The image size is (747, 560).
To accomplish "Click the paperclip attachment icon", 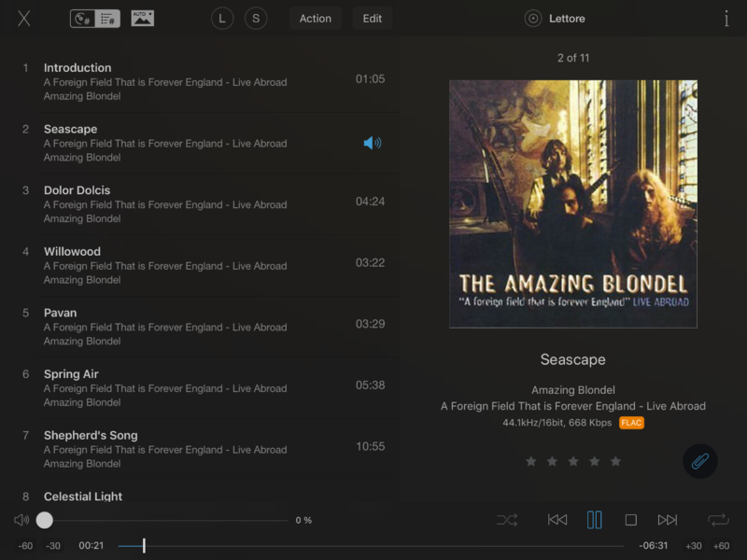I will [699, 461].
